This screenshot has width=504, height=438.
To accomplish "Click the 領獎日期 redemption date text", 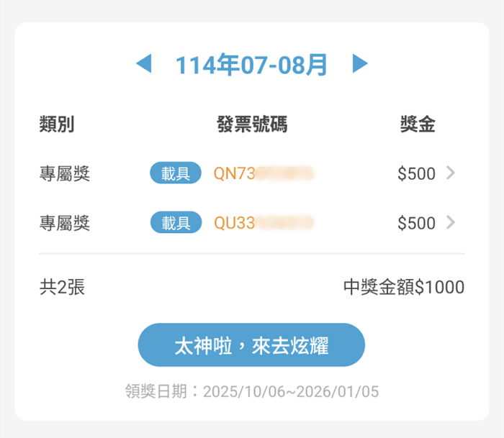I will pos(252,392).
